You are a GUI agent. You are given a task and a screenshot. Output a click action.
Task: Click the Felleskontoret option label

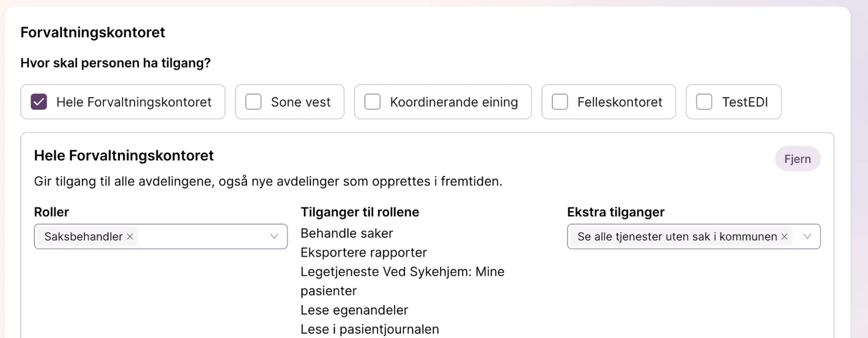[620, 102]
